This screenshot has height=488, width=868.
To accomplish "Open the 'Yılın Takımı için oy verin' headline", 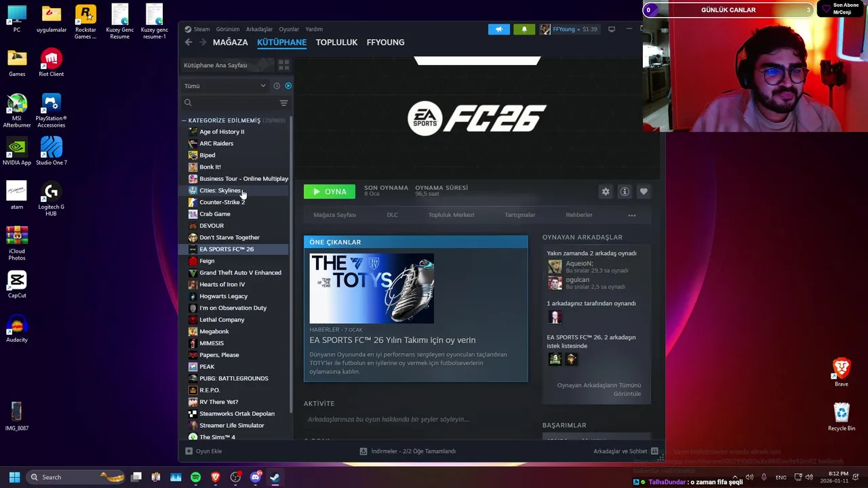I will [x=393, y=340].
